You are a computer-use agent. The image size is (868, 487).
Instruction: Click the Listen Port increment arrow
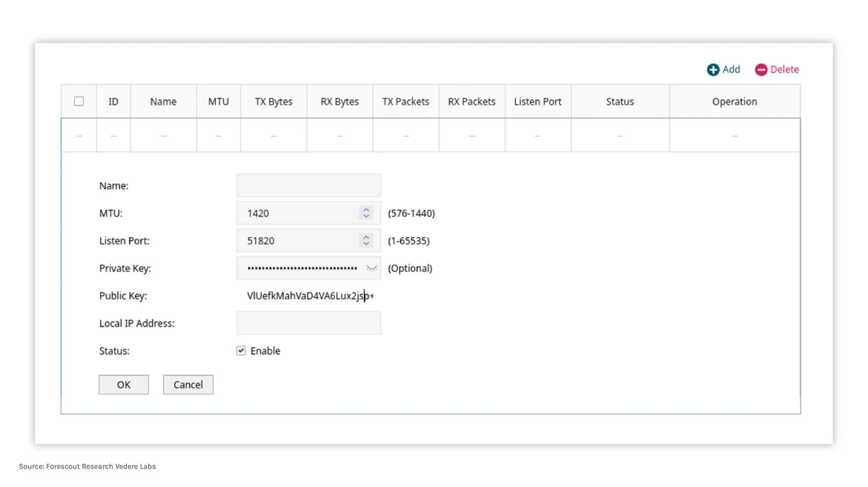(x=367, y=237)
